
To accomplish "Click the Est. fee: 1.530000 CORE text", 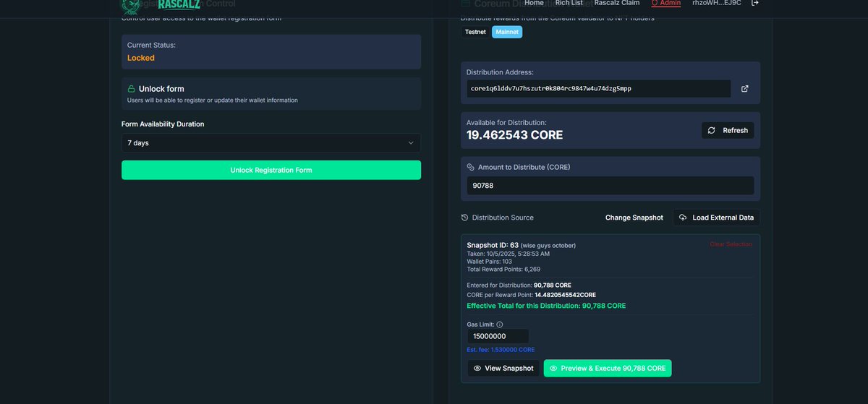I will [x=501, y=350].
